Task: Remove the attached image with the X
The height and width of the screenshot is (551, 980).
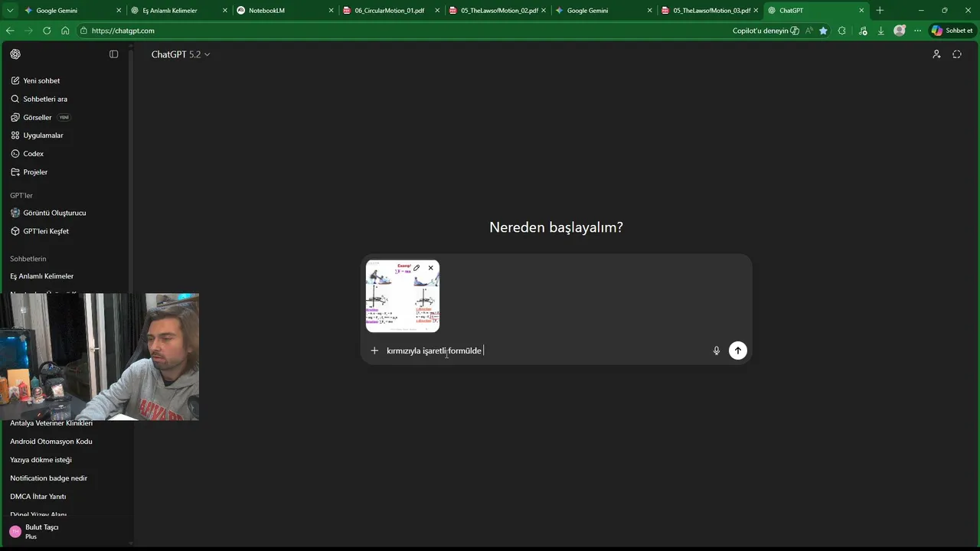Action: (431, 268)
